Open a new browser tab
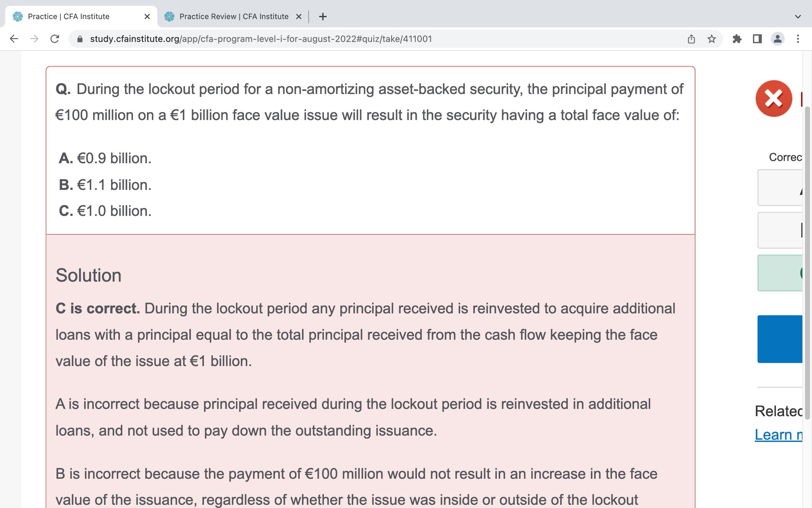The width and height of the screenshot is (812, 508). coord(323,17)
